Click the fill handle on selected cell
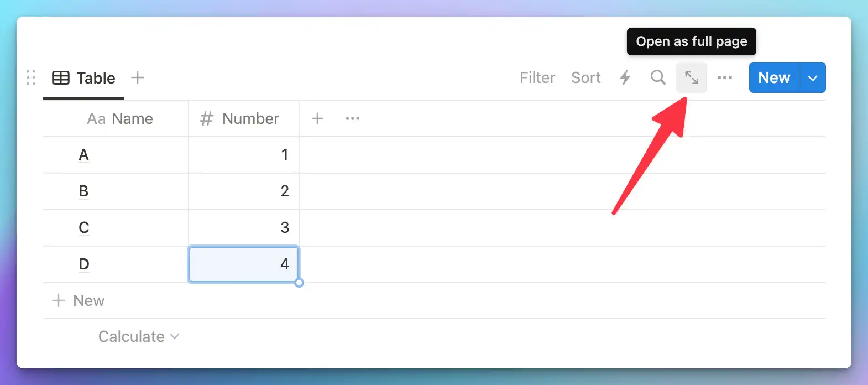 tap(299, 283)
